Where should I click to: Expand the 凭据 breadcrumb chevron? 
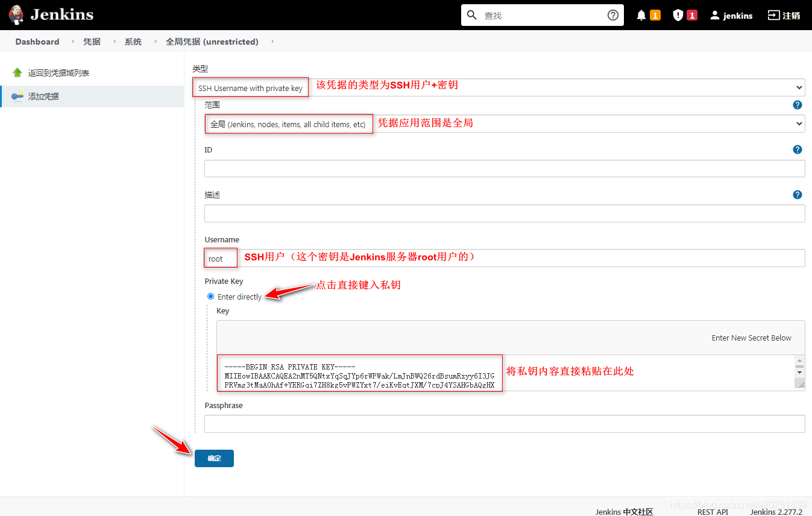click(x=114, y=42)
